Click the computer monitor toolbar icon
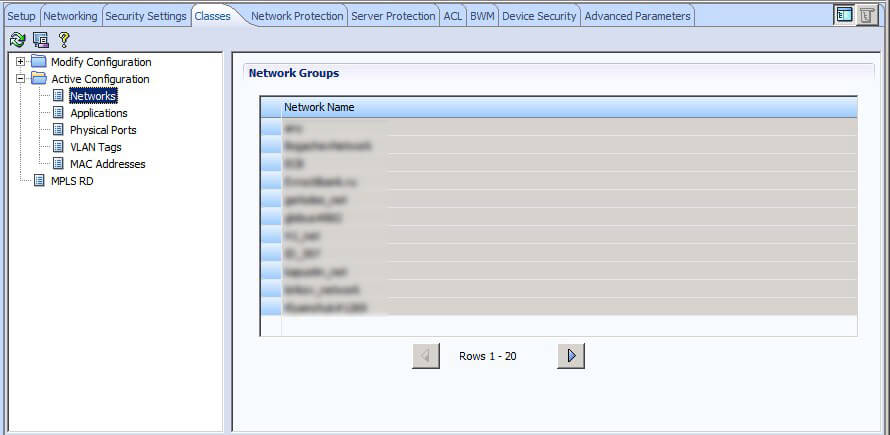This screenshot has height=435, width=890. 41,39
